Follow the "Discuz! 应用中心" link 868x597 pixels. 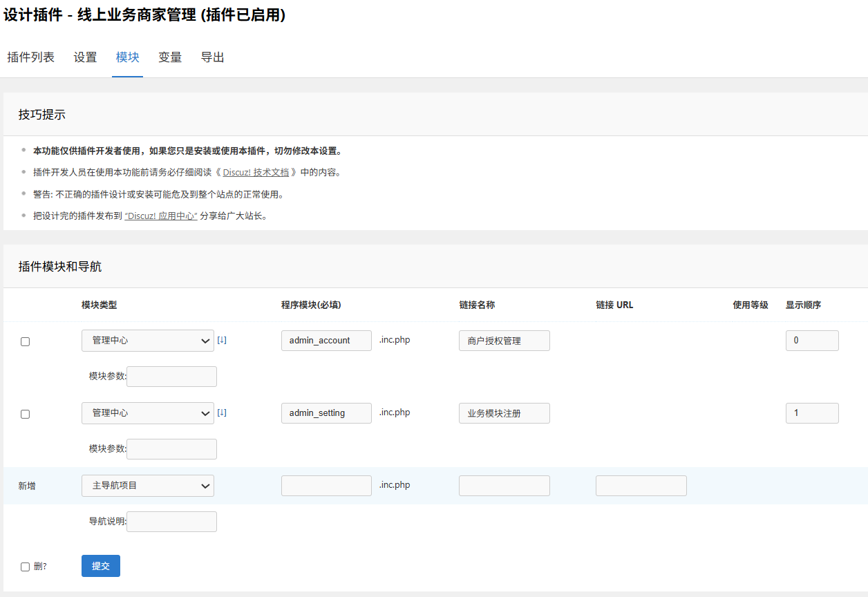161,216
